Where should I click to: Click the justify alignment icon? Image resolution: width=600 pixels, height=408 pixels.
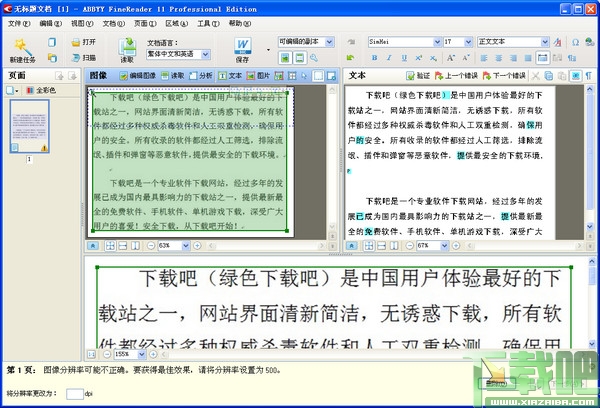528,58
